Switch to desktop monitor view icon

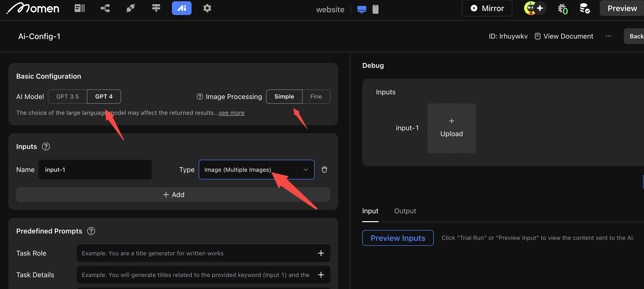click(x=362, y=9)
